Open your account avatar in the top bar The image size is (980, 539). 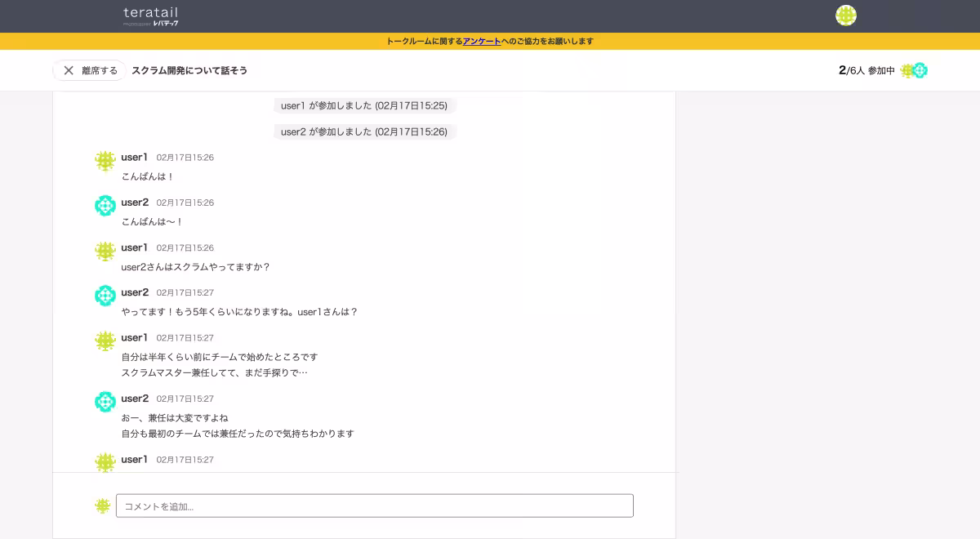[846, 15]
